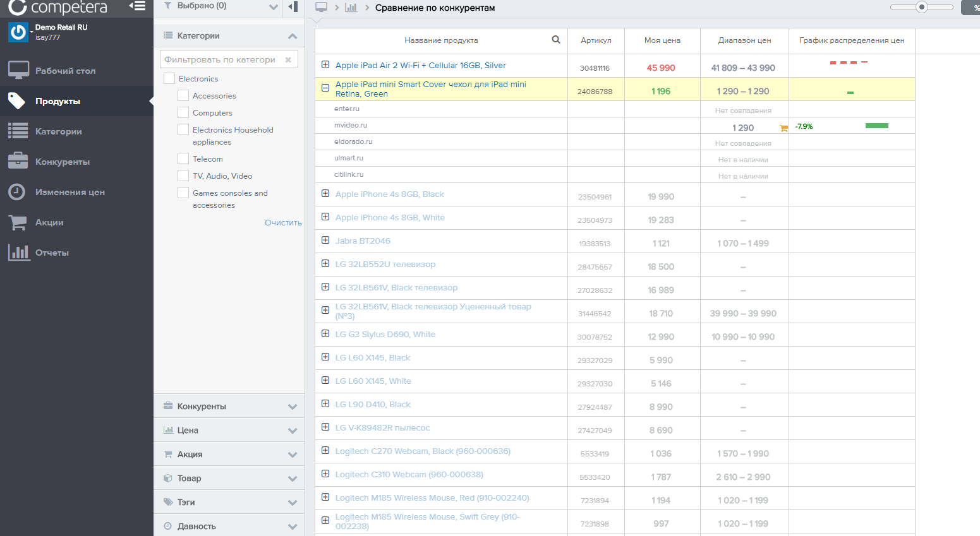
Task: Click the monitor breadcrumb icon
Action: pyautogui.click(x=322, y=8)
